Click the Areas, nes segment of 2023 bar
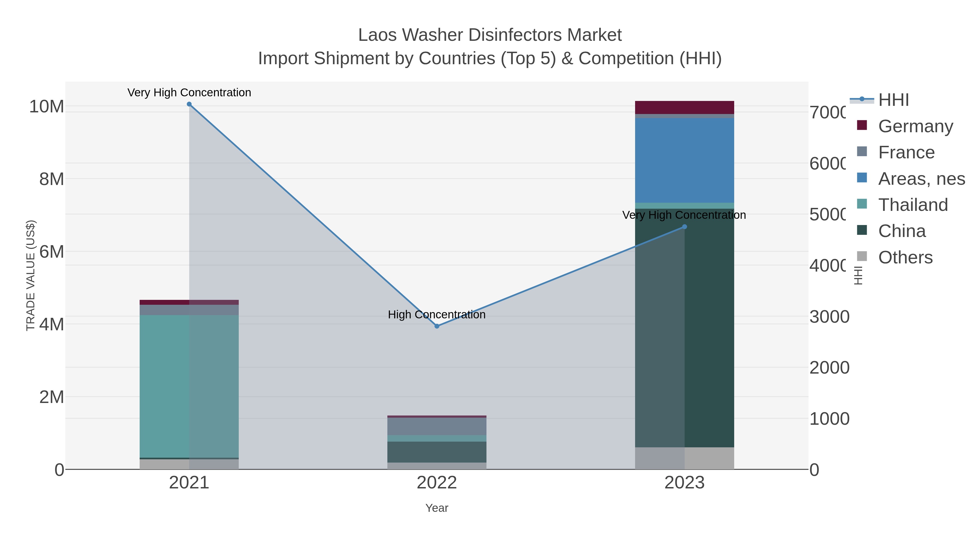The width and height of the screenshot is (980, 551). 684,161
